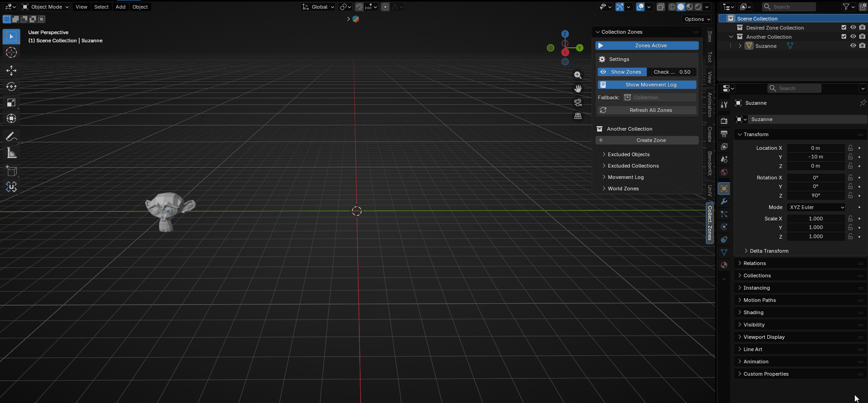Open the Material properties tab
This screenshot has height=403, width=868.
point(724,265)
